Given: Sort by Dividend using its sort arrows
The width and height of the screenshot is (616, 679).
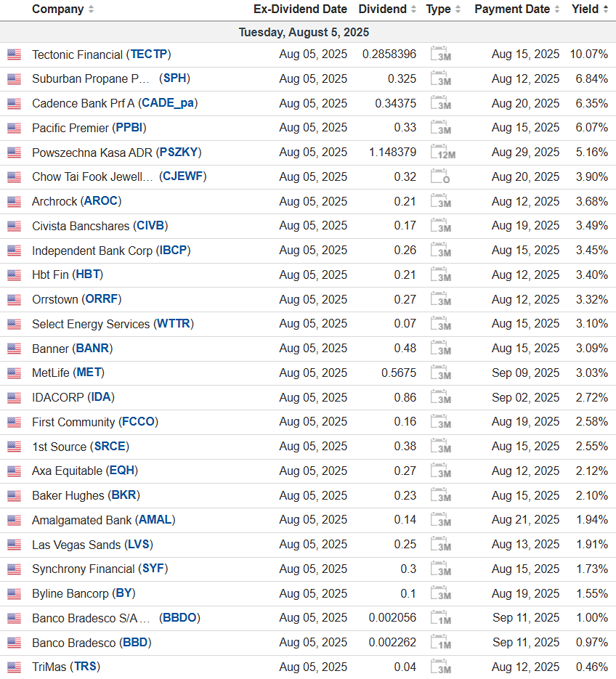Looking at the screenshot, I should [x=413, y=9].
